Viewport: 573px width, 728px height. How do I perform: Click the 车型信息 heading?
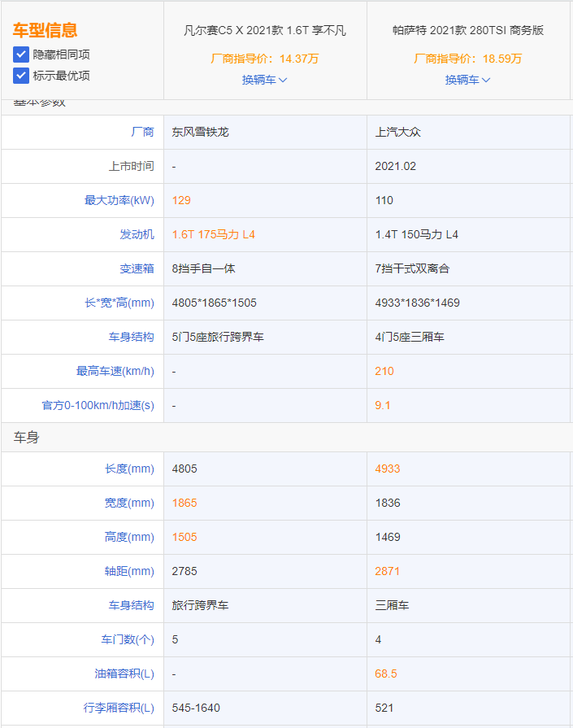[x=45, y=30]
